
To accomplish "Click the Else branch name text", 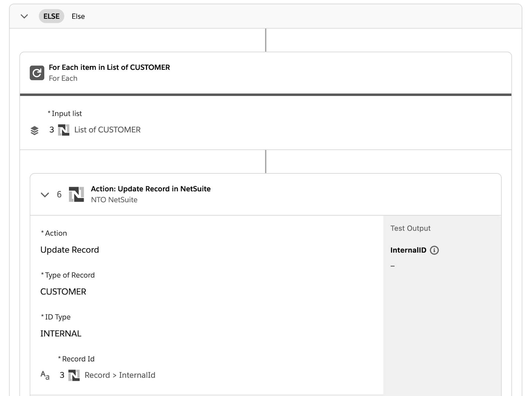I will point(78,16).
